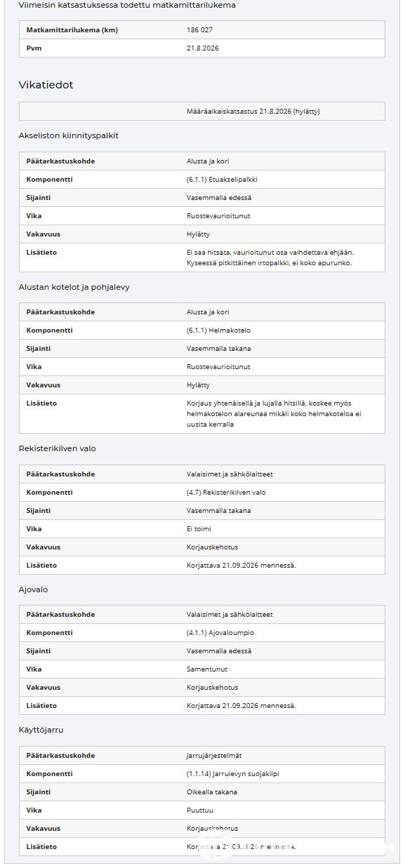
Task: Select the Ajovalo section heading
Action: coord(34,589)
